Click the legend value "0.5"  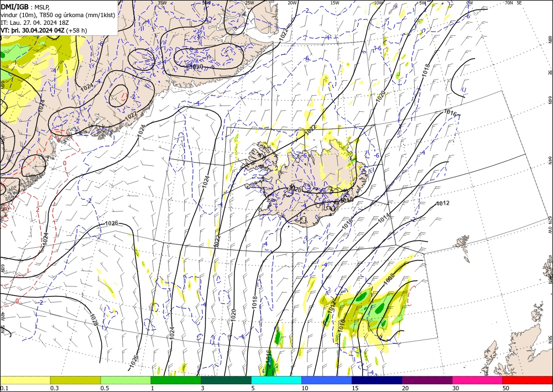pyautogui.click(x=105, y=388)
